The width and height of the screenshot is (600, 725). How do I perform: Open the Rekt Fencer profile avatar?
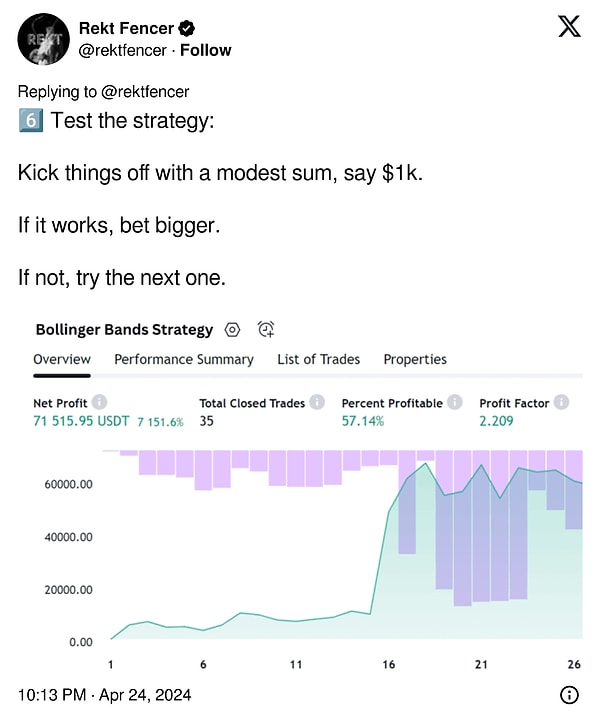[43, 39]
